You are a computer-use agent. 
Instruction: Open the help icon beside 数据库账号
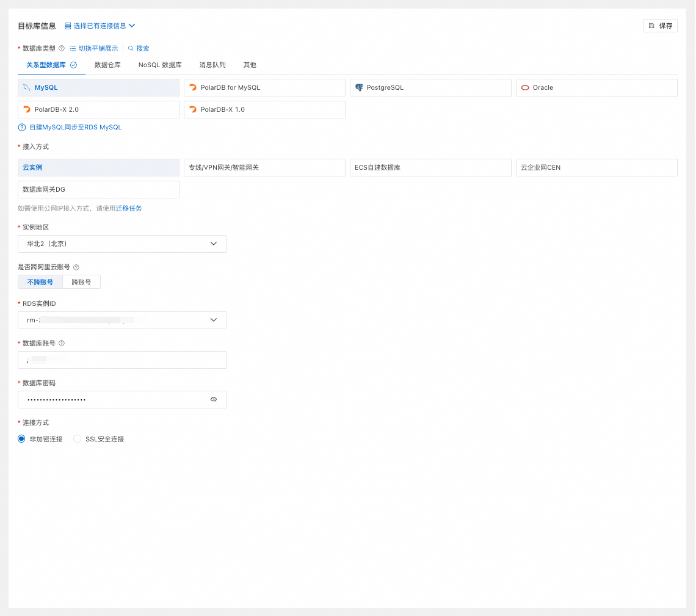point(62,343)
